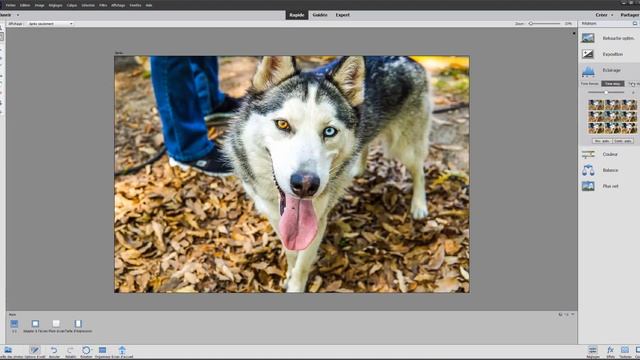Screen dimensions: 640x360
Task: Open the Fichier menu
Action: tap(10, 5)
